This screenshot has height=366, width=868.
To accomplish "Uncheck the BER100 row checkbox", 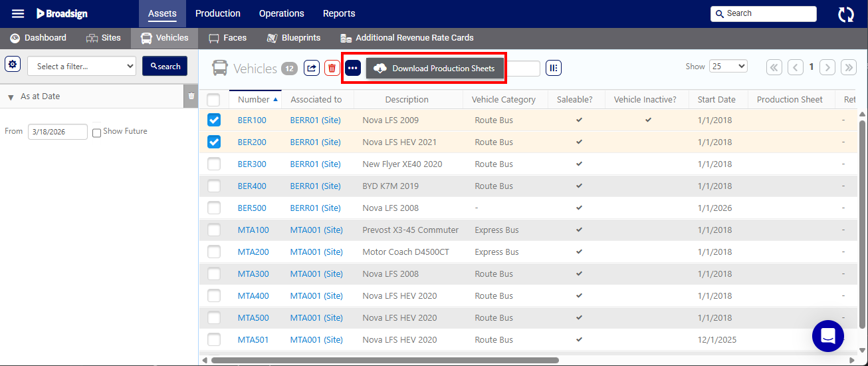I will pos(214,120).
